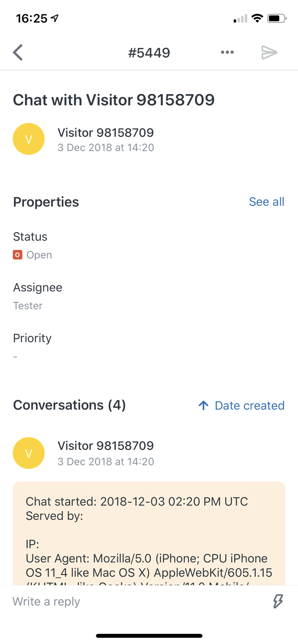Tap Visitor 98158709 name in Conversations

(105, 446)
